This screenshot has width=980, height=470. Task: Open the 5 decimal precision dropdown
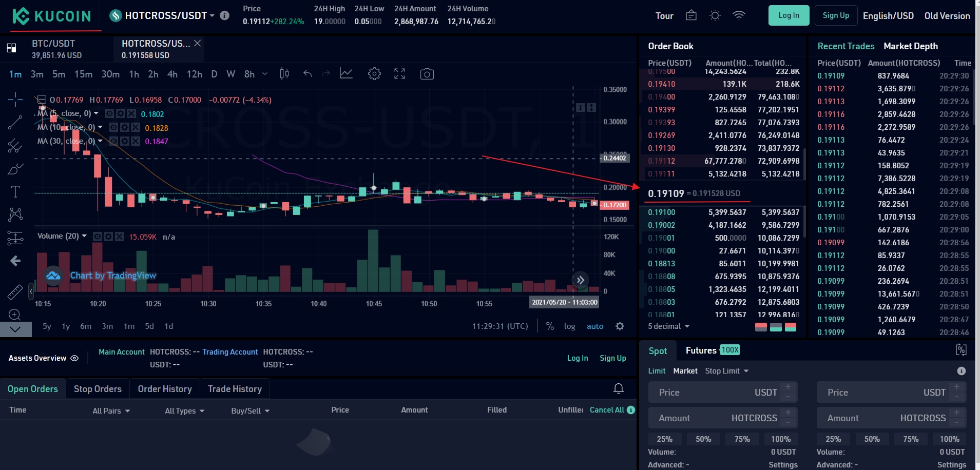click(x=668, y=326)
